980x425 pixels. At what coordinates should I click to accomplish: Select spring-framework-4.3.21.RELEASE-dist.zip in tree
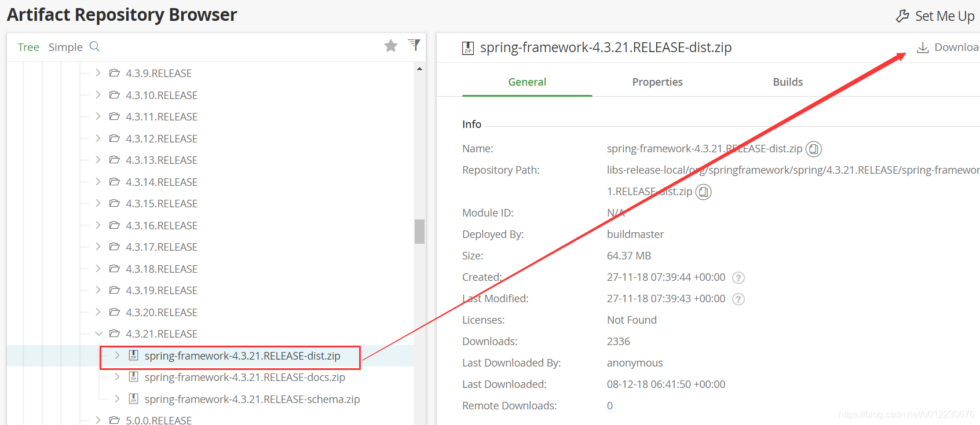[242, 356]
